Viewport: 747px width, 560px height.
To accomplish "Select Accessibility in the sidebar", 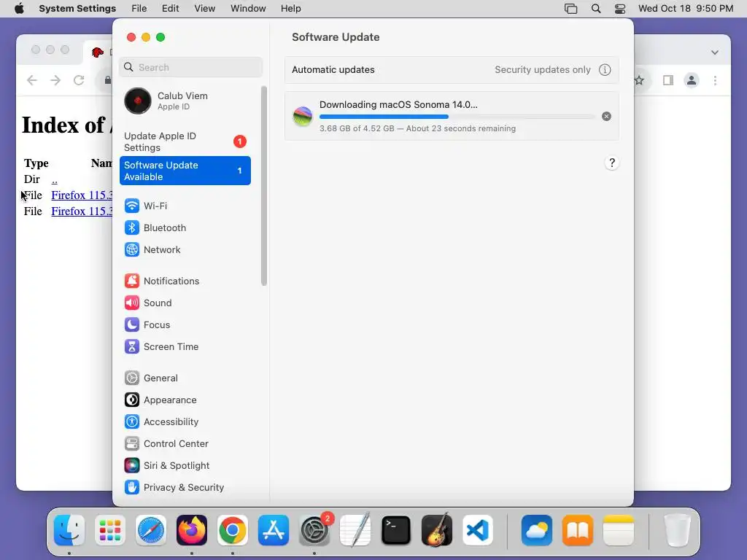I will [x=185, y=422].
